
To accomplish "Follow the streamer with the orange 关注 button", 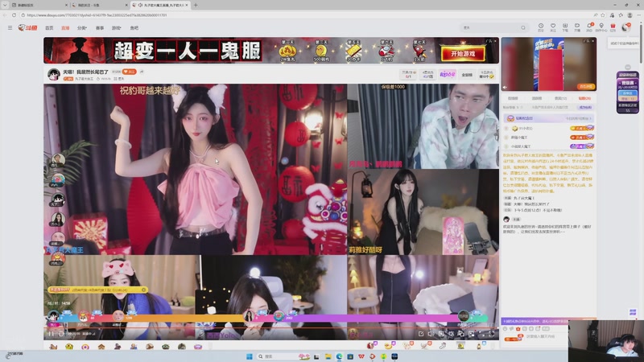I will coord(129,72).
